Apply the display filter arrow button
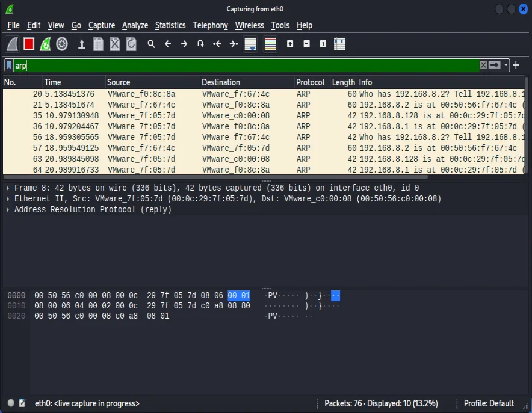This screenshot has width=532, height=413. (x=494, y=65)
